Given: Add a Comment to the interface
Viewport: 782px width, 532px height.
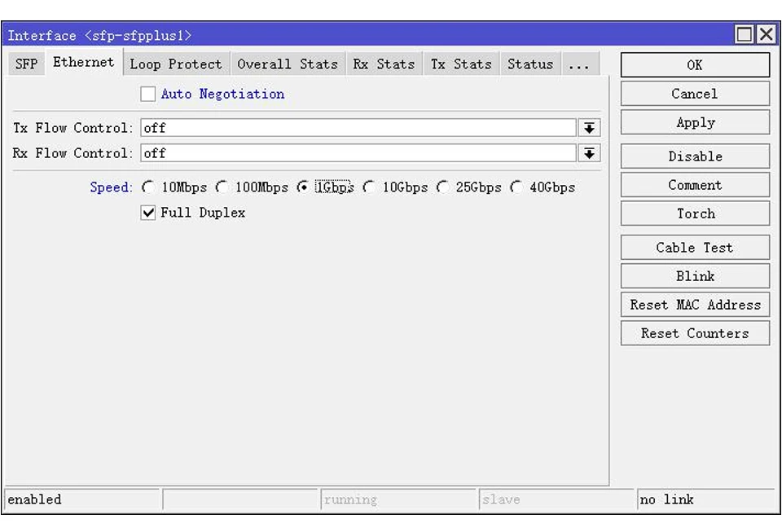Looking at the screenshot, I should click(695, 185).
